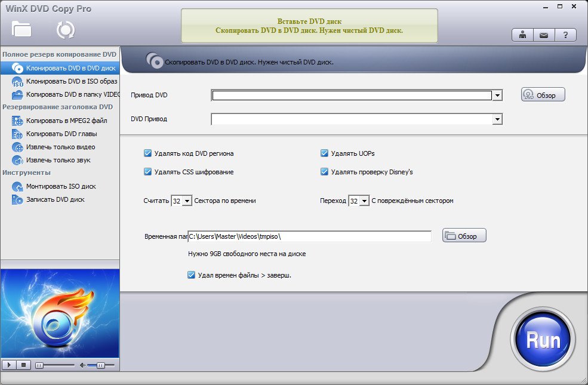Toggle Удалять проверку Disney's checkbox

pos(324,172)
